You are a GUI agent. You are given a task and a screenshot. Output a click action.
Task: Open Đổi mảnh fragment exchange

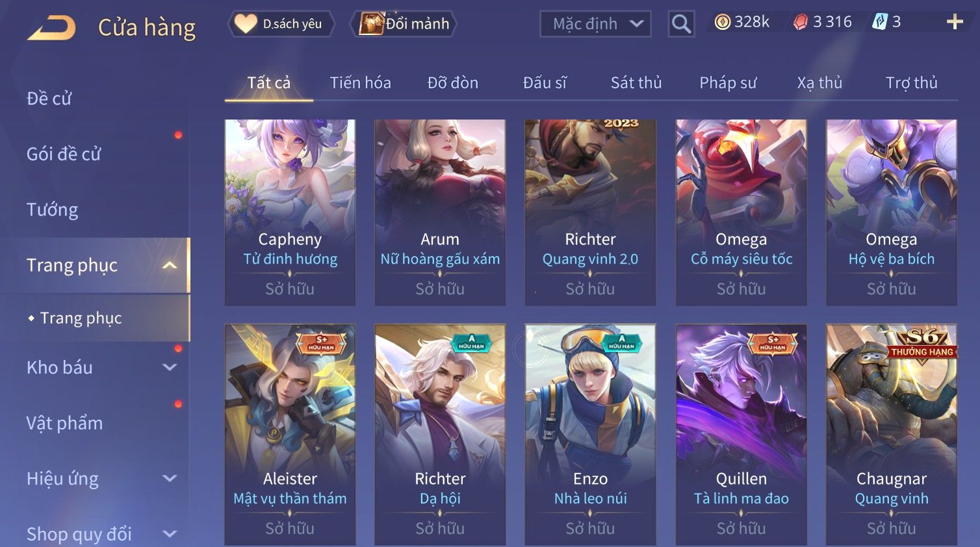pos(404,24)
